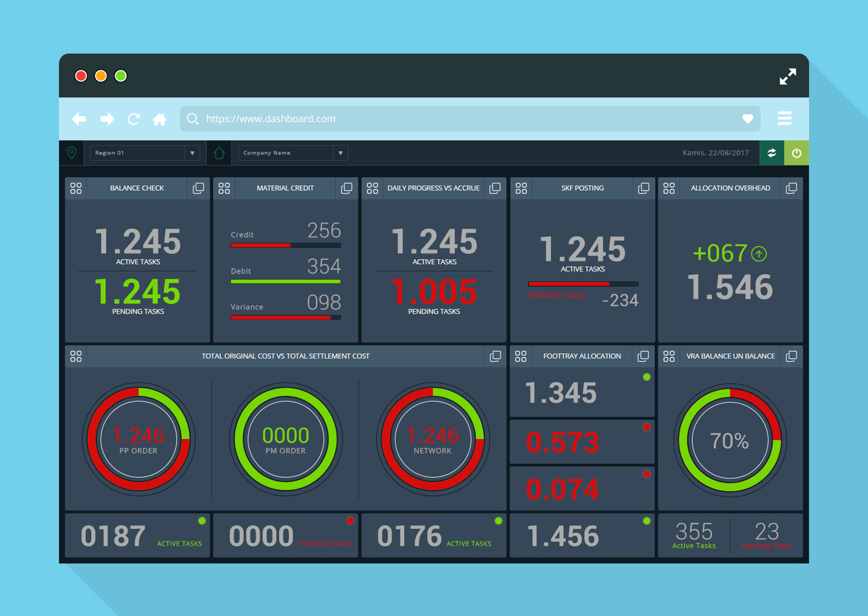Click the duplicate icon on the Foottray Allocation panel
868x616 pixels.
[x=643, y=356]
